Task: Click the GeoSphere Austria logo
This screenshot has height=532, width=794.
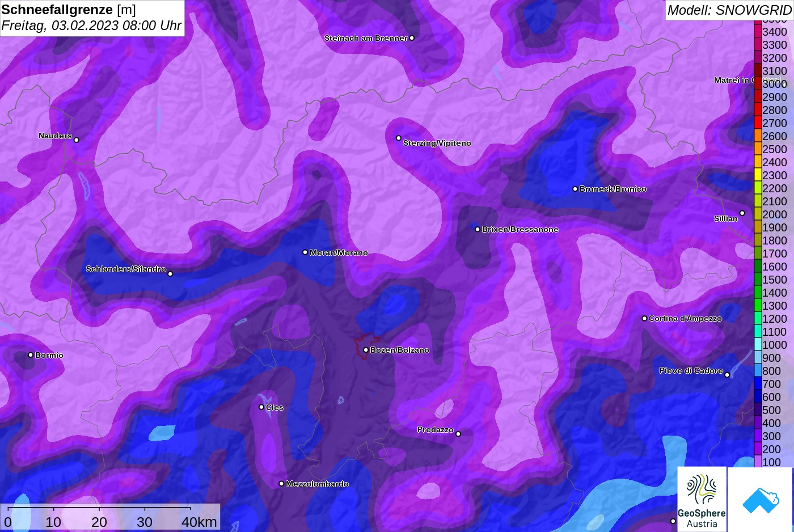Action: tap(702, 500)
